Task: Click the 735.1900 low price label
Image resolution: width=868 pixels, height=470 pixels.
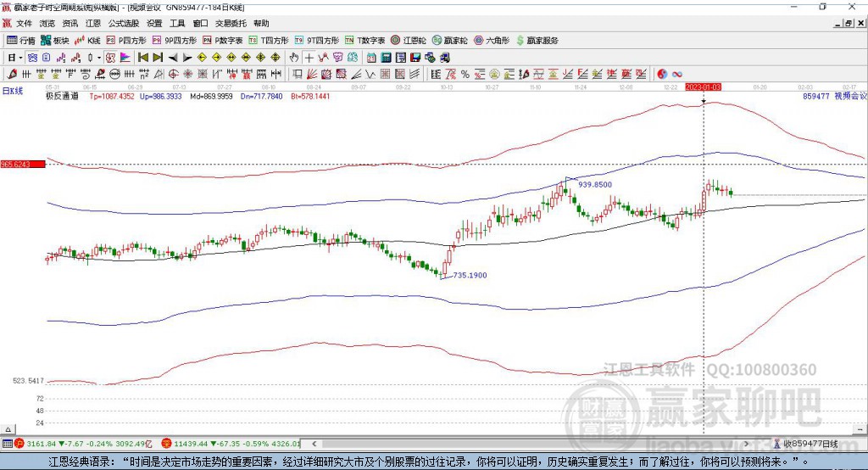Action: pyautogui.click(x=470, y=275)
